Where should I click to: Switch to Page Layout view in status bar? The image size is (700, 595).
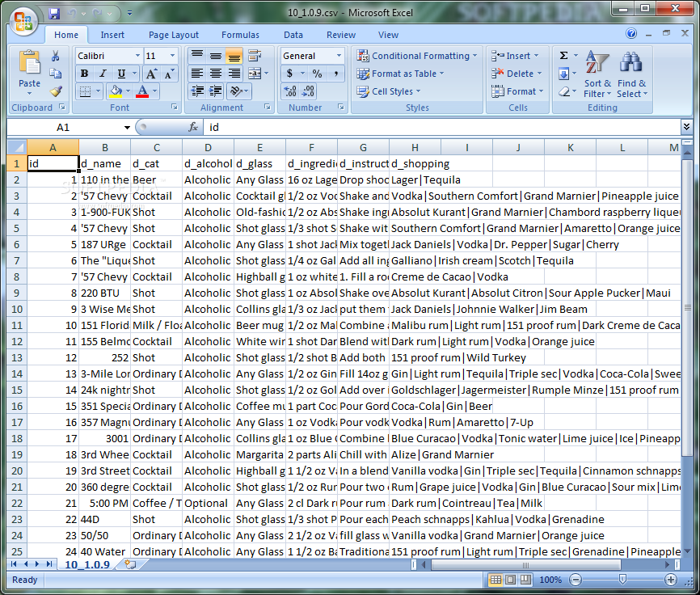point(510,580)
